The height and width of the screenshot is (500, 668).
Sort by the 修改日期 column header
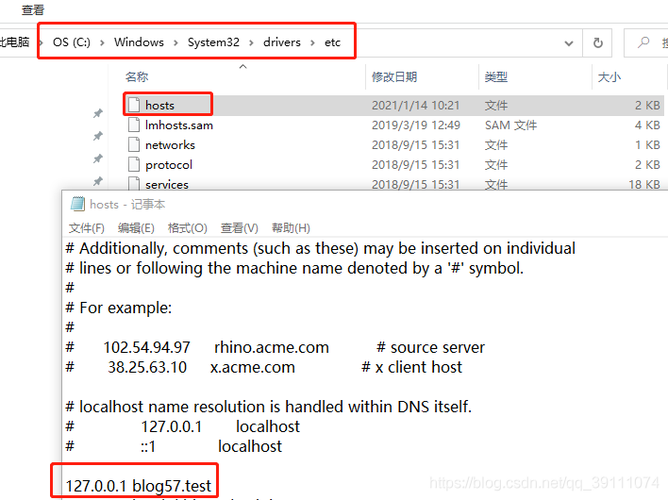tap(394, 77)
